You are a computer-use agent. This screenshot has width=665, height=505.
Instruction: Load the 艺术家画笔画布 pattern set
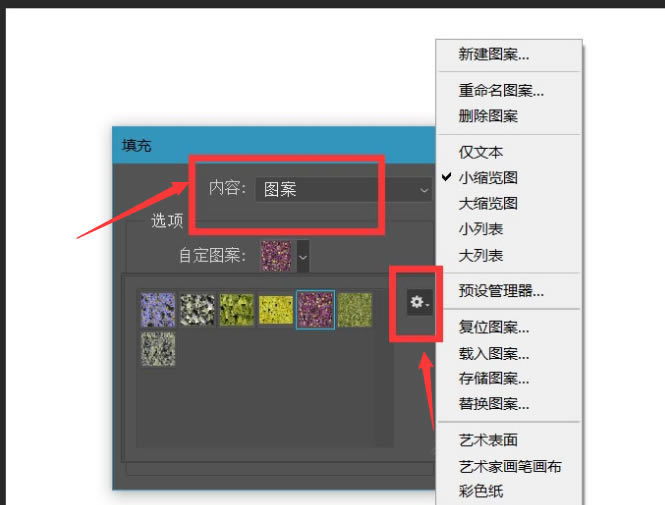point(509,466)
